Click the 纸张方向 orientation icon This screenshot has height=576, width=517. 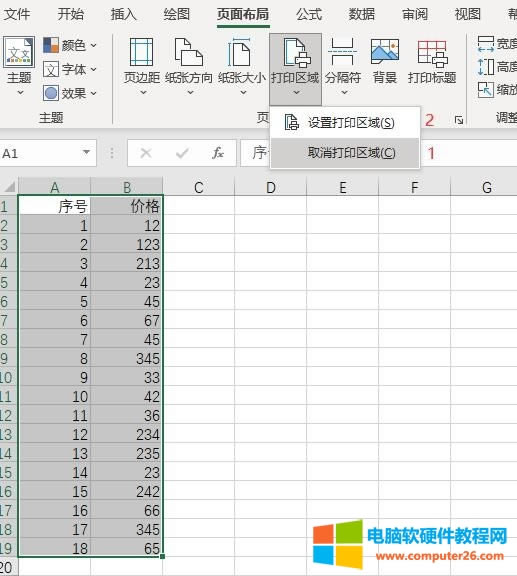189,53
